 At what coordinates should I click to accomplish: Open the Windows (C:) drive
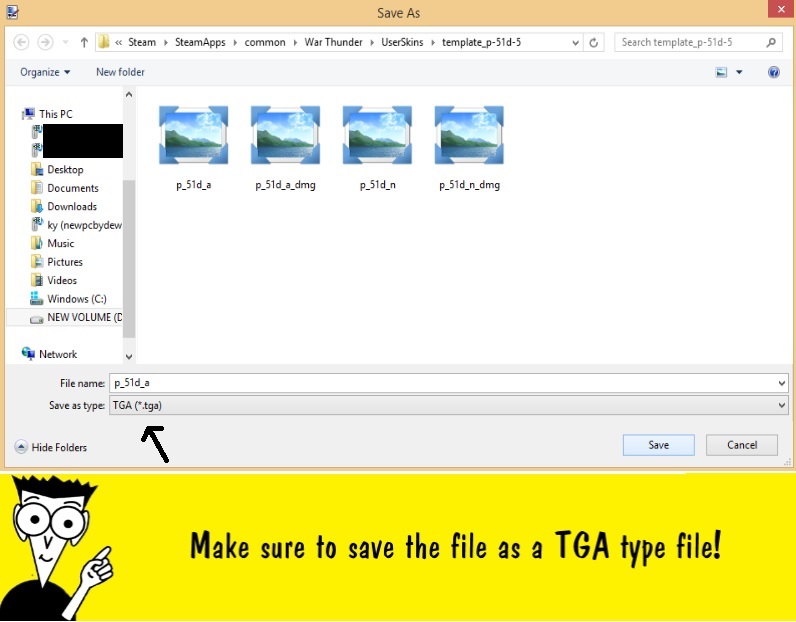(77, 299)
